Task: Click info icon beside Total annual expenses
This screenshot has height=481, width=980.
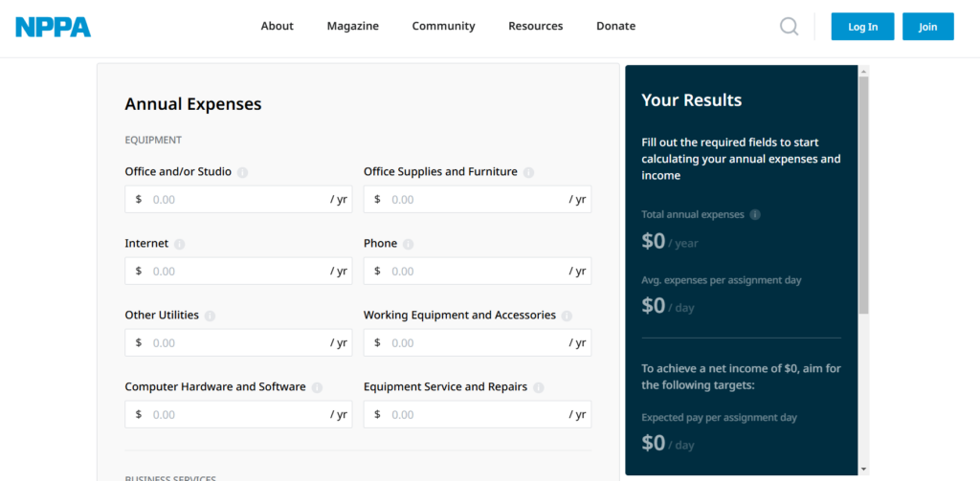Action: 755,215
